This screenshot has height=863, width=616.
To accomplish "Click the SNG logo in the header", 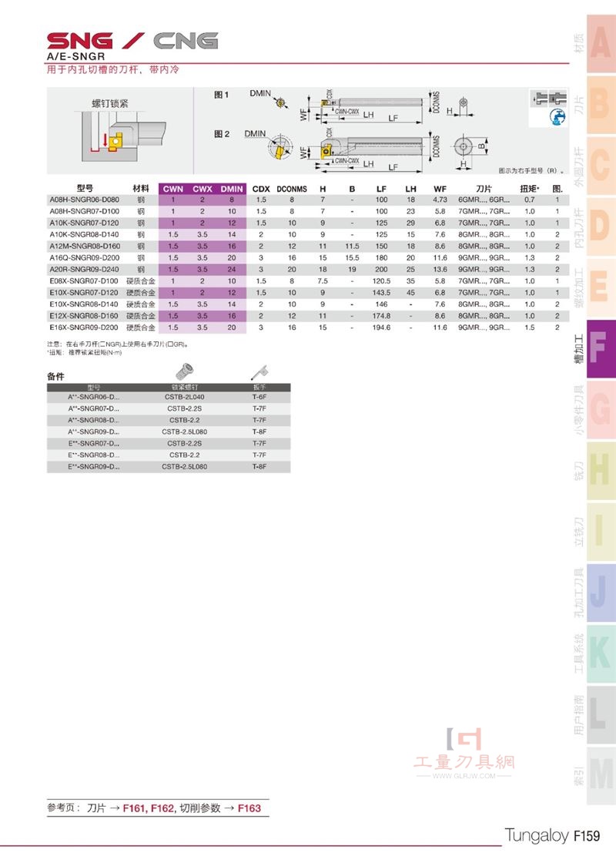I will coord(80,42).
